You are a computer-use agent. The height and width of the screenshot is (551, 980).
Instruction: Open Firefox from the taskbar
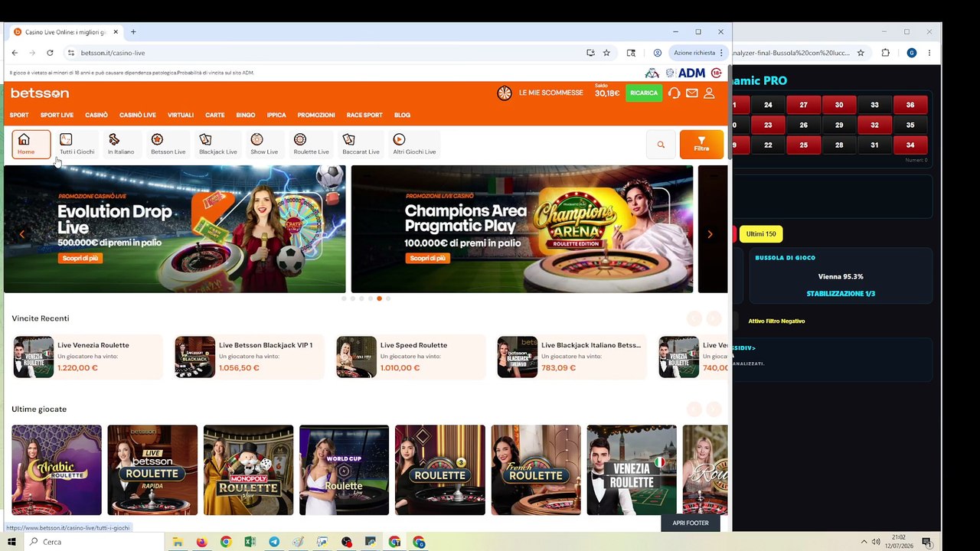tap(201, 542)
